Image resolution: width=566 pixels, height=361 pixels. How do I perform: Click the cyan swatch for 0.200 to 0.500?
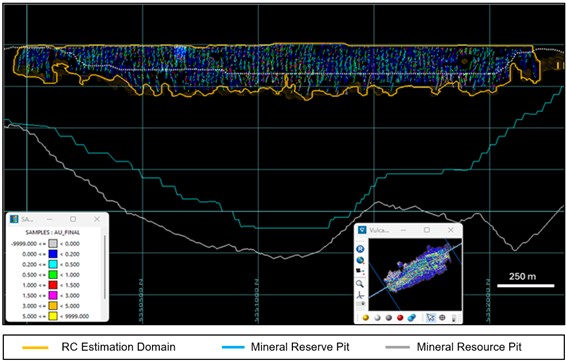pyautogui.click(x=53, y=265)
